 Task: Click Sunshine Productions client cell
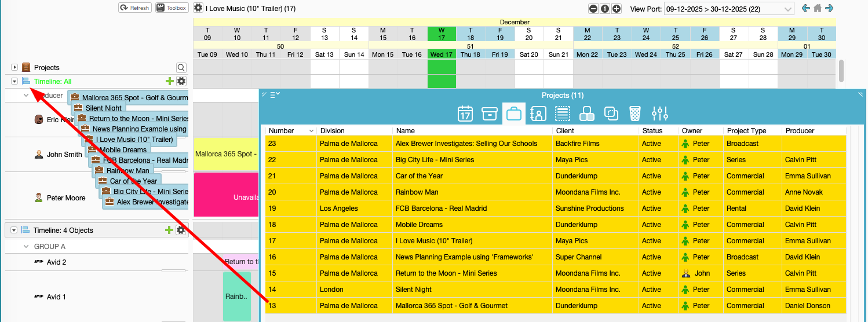(596, 208)
